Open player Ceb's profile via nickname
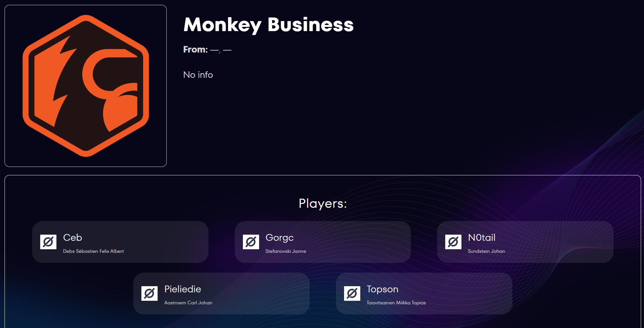Viewport: 644px width, 328px height. [x=72, y=238]
